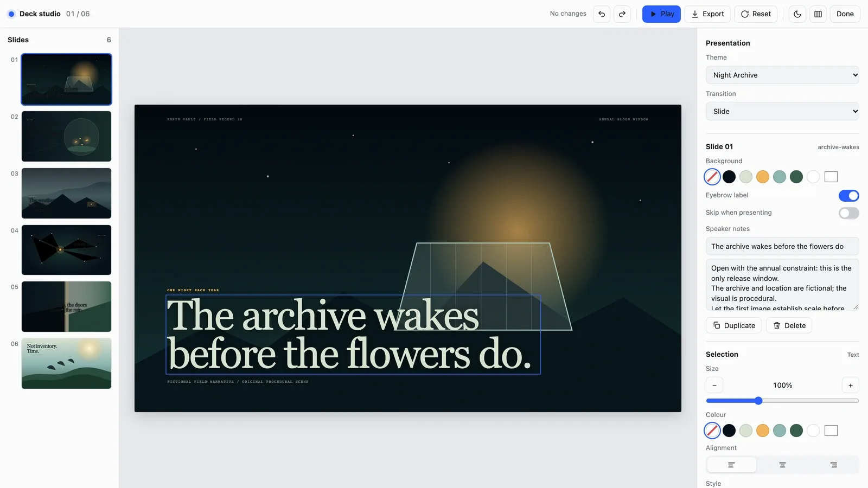This screenshot has height=488, width=868.
Task: Play the presentation
Action: pos(661,14)
